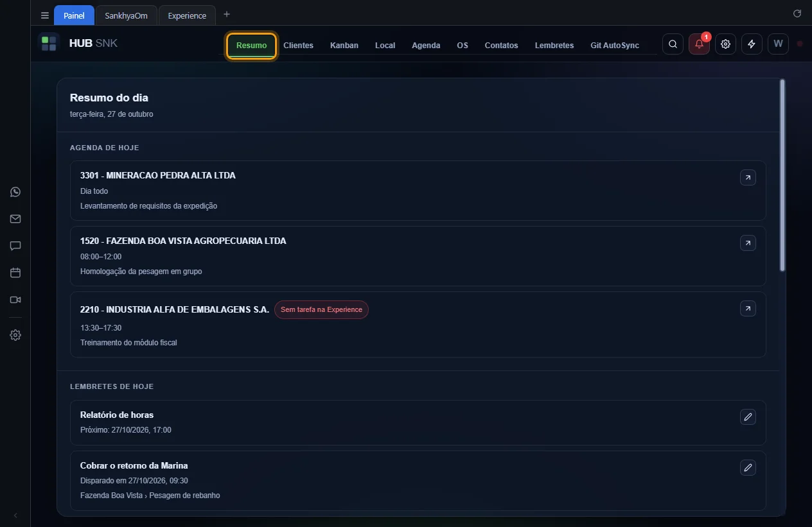The width and height of the screenshot is (812, 527).
Task: Open the video camera sidebar icon
Action: [15, 300]
